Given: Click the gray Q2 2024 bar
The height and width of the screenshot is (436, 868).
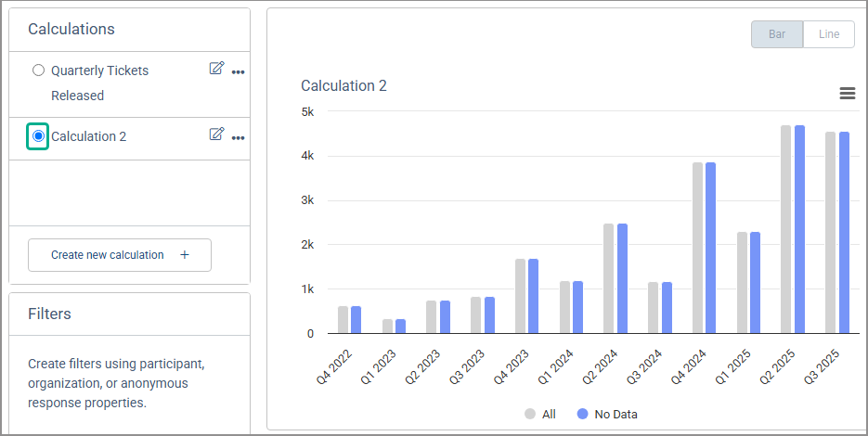Looking at the screenshot, I should click(608, 278).
